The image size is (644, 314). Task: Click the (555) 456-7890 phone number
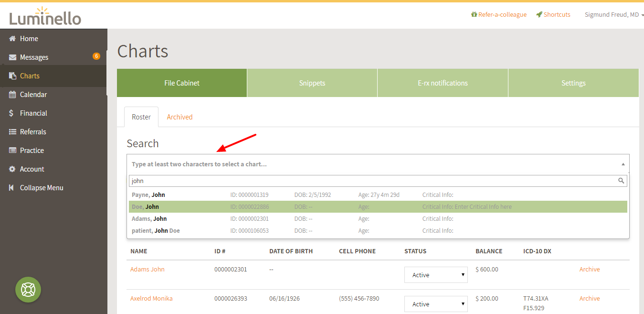pyautogui.click(x=359, y=298)
